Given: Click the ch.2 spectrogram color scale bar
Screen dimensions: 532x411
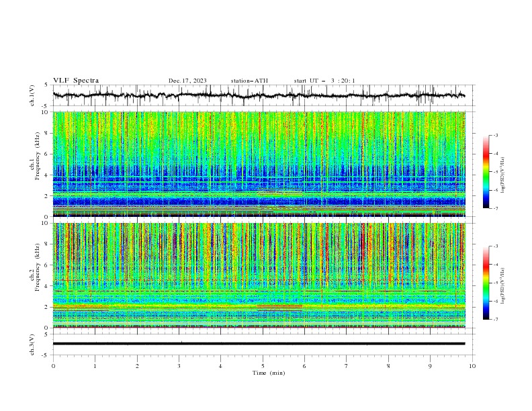Looking at the screenshot, I should (x=486, y=283).
